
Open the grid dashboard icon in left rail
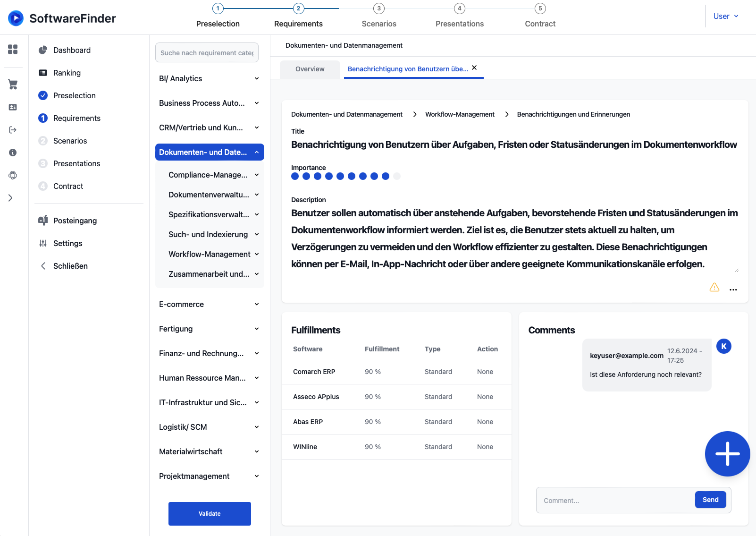(13, 49)
